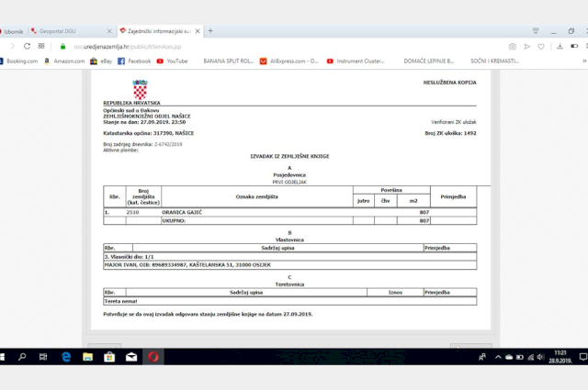Click Katastarska općina: 317390, NAŠICE text

coord(149,133)
